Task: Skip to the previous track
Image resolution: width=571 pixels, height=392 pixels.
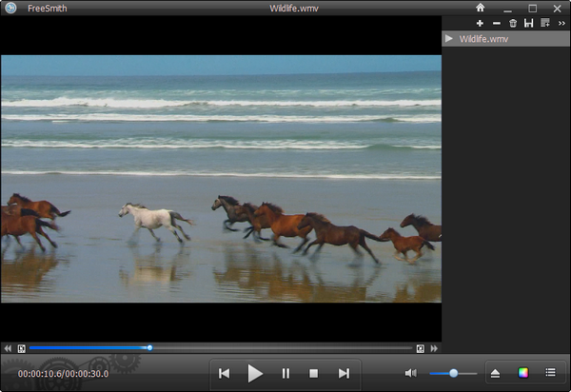Action: pyautogui.click(x=224, y=373)
